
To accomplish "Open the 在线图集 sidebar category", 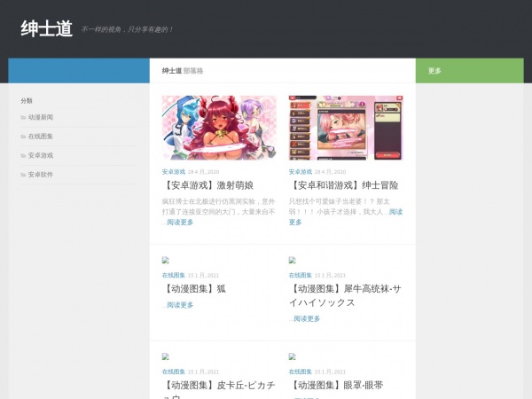I will 41,137.
